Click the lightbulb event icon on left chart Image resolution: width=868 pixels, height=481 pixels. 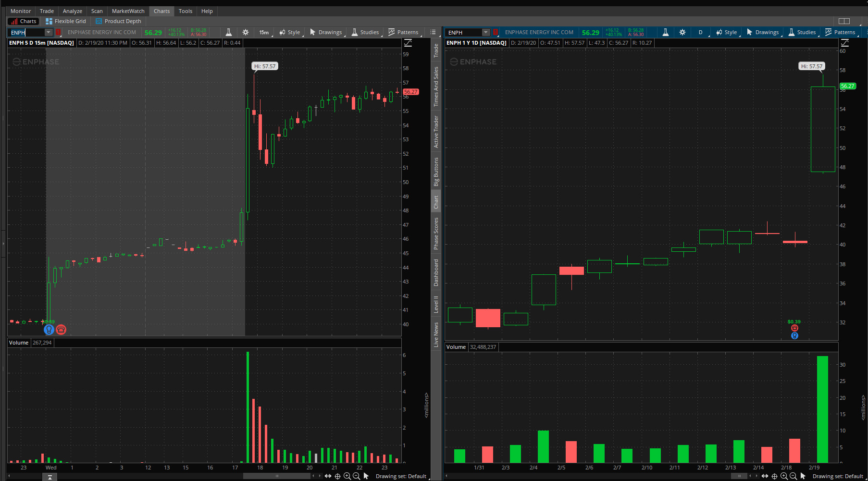49,330
